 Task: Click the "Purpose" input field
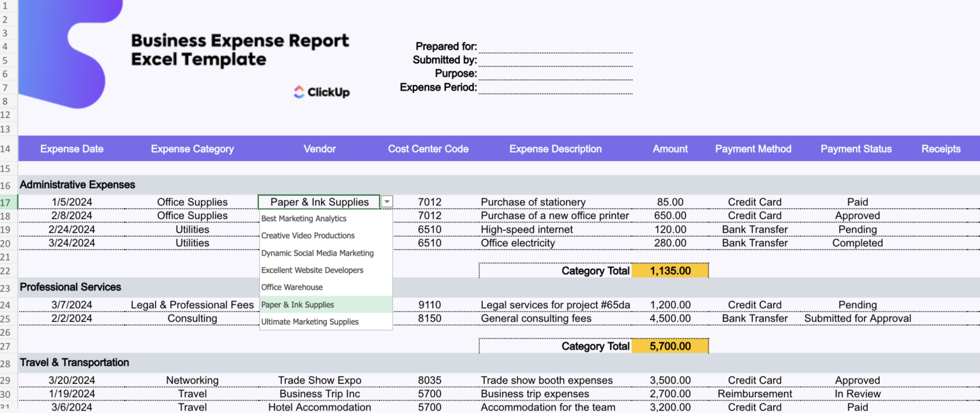click(x=555, y=74)
